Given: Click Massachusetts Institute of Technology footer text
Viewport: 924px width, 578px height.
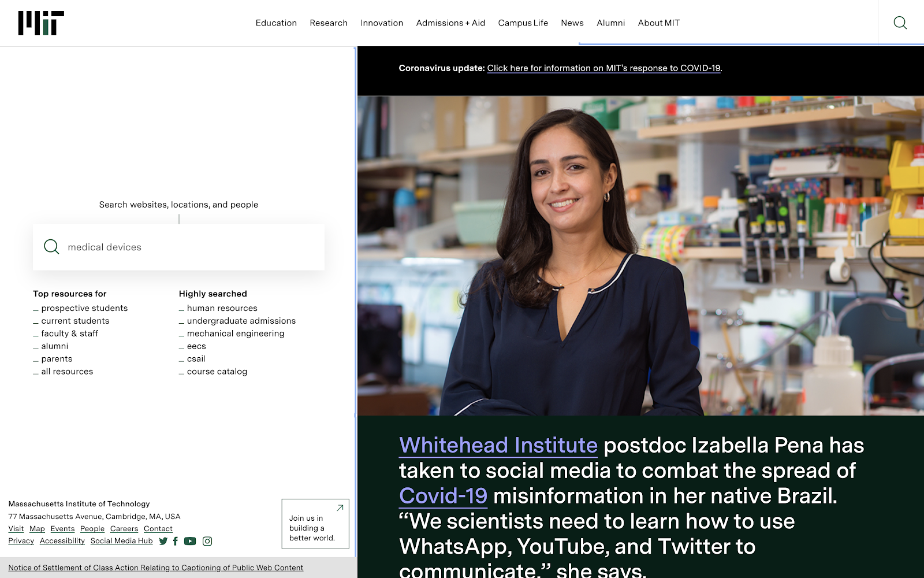Looking at the screenshot, I should pyautogui.click(x=79, y=504).
